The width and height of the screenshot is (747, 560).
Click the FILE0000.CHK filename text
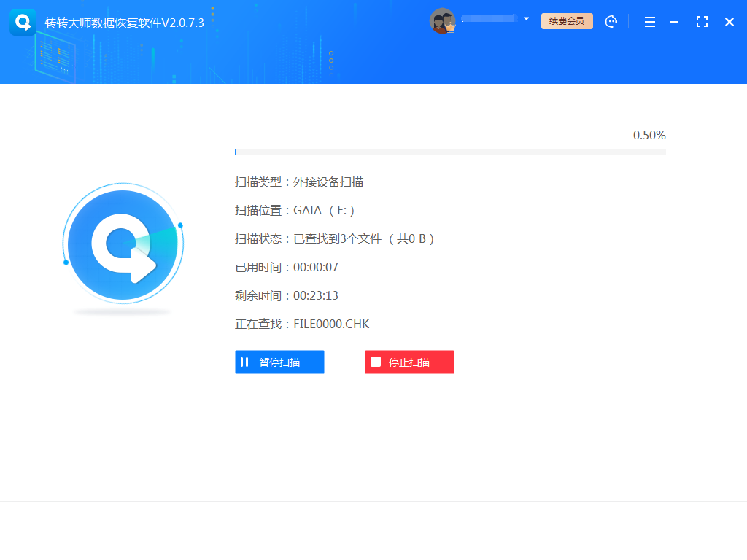331,324
